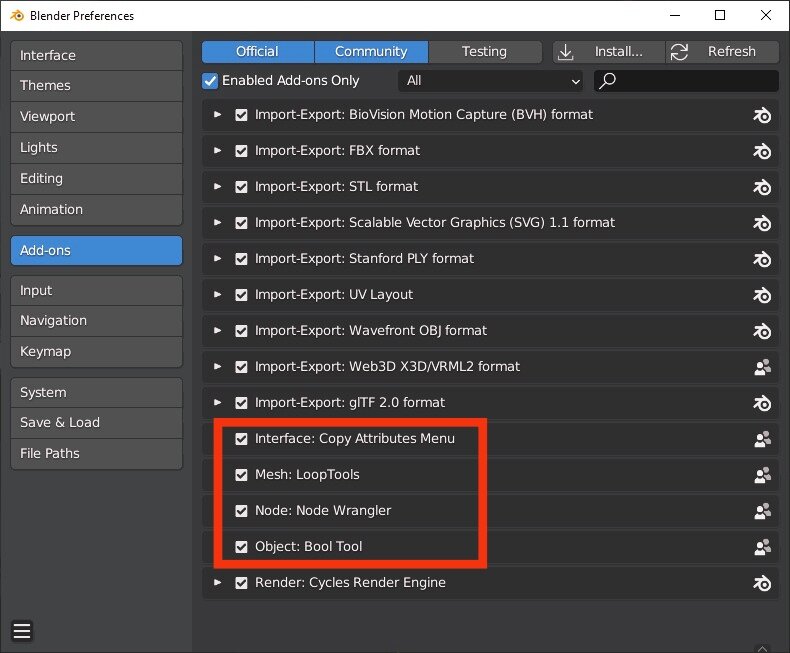Toggle the Testing add-ons filter
The height and width of the screenshot is (653, 790).
485,52
